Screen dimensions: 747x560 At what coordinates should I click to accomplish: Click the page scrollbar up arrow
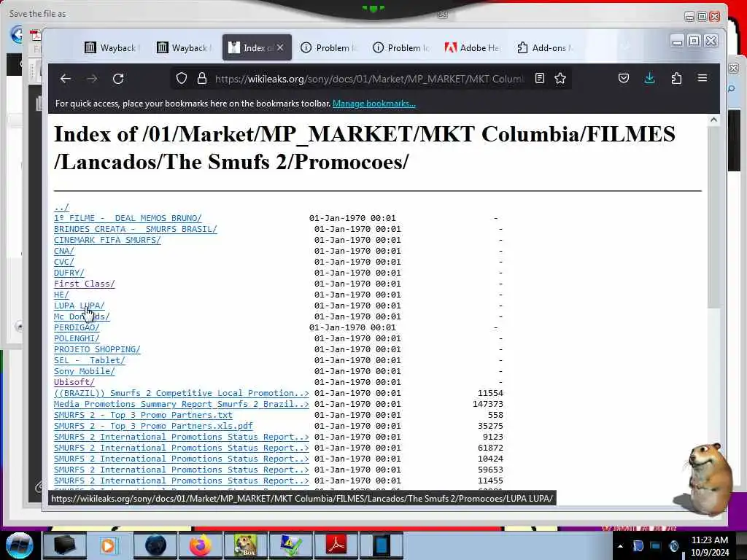coord(713,120)
